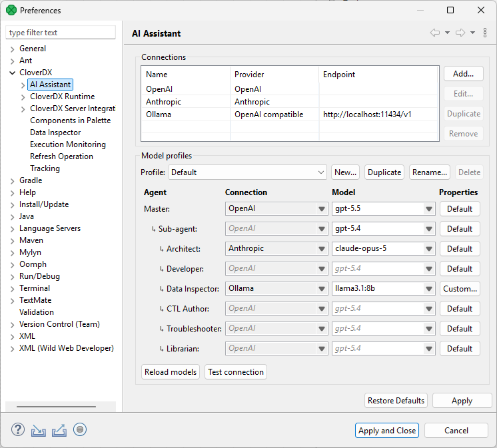This screenshot has width=497, height=448.
Task: Click Default properties button for Master
Action: 460,209
